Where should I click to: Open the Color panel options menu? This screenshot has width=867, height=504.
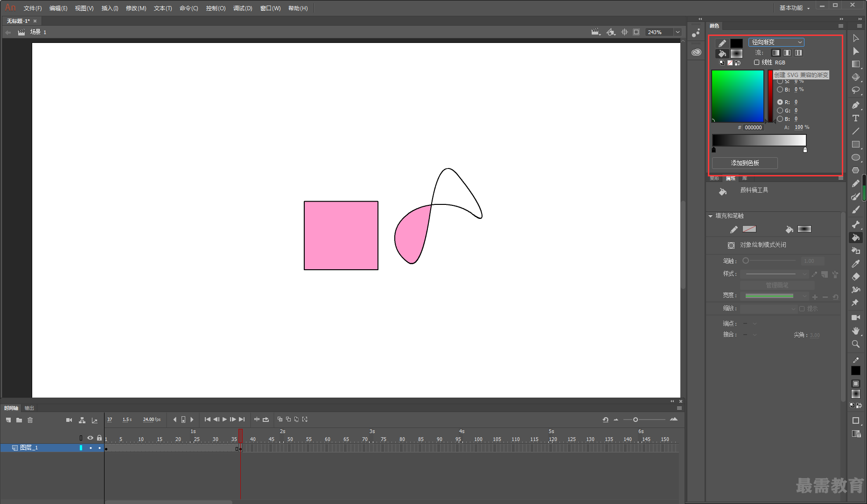pos(841,26)
